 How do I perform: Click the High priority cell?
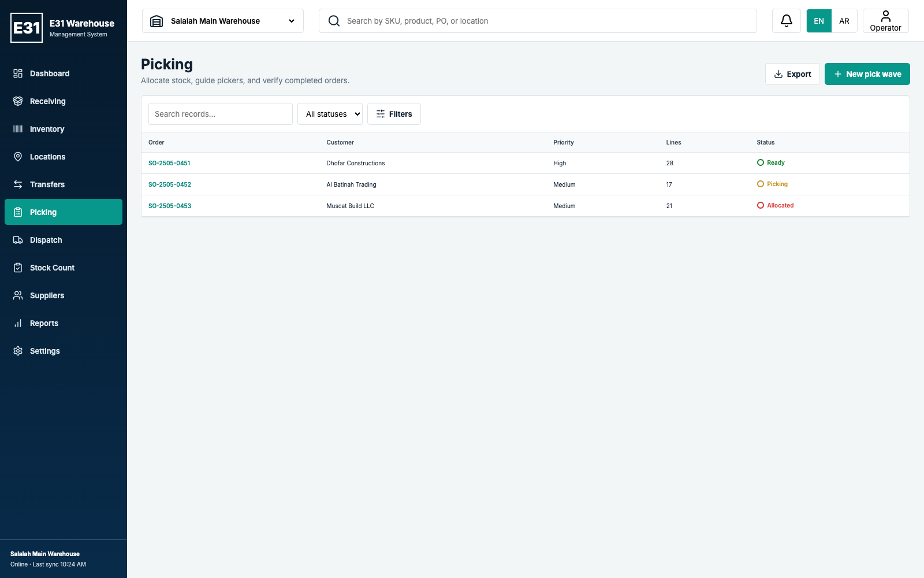pos(560,163)
